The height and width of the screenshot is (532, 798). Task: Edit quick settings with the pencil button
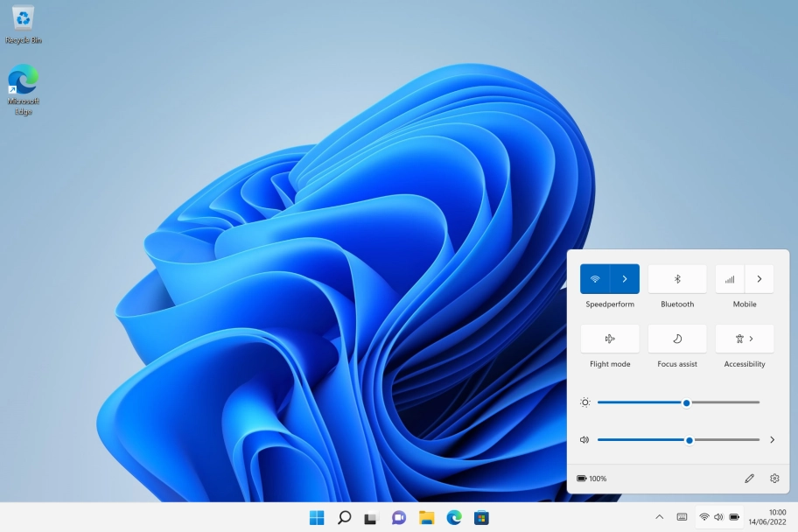tap(749, 479)
